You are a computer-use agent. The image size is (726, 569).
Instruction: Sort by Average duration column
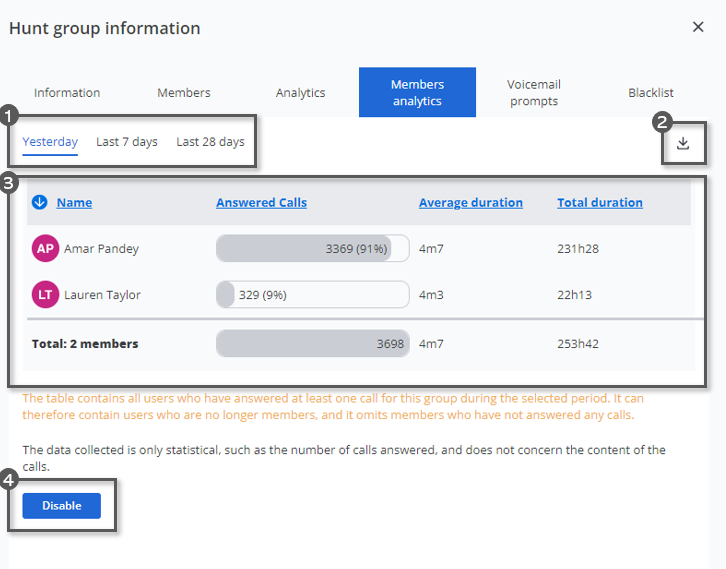tap(470, 202)
